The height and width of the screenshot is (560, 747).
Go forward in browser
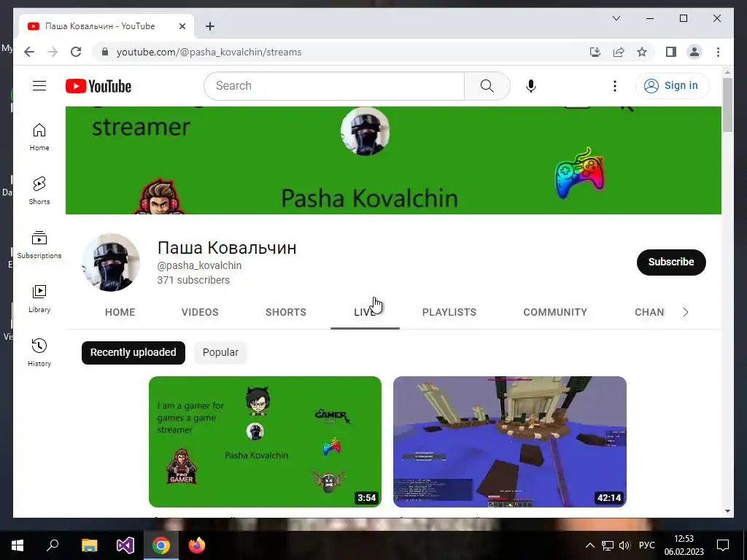(x=53, y=52)
